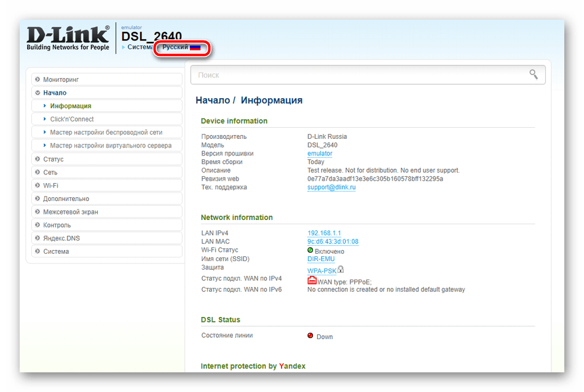
Task: Expand the Дополнительно menu section
Action: (107, 199)
